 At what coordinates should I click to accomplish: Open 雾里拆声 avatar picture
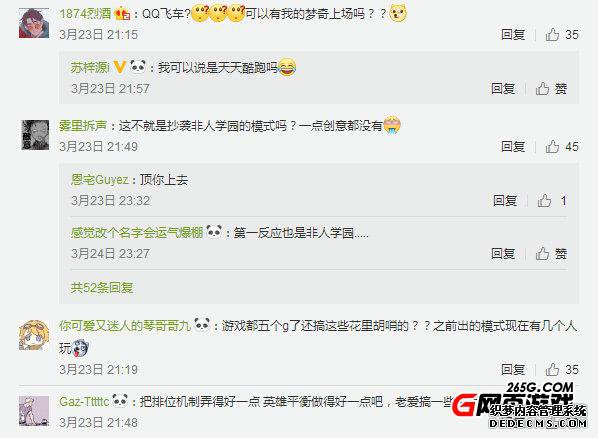[x=35, y=135]
